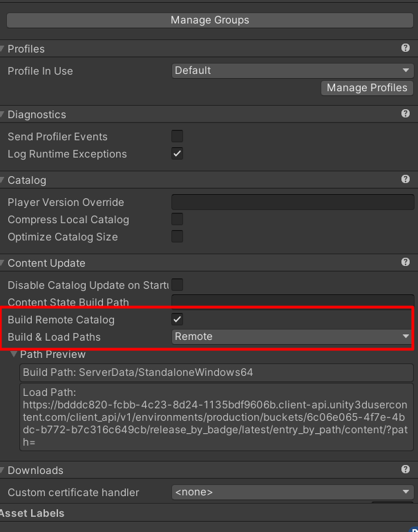Open help for the Catalog section
Screen dimensions: 418x532
coord(406,180)
